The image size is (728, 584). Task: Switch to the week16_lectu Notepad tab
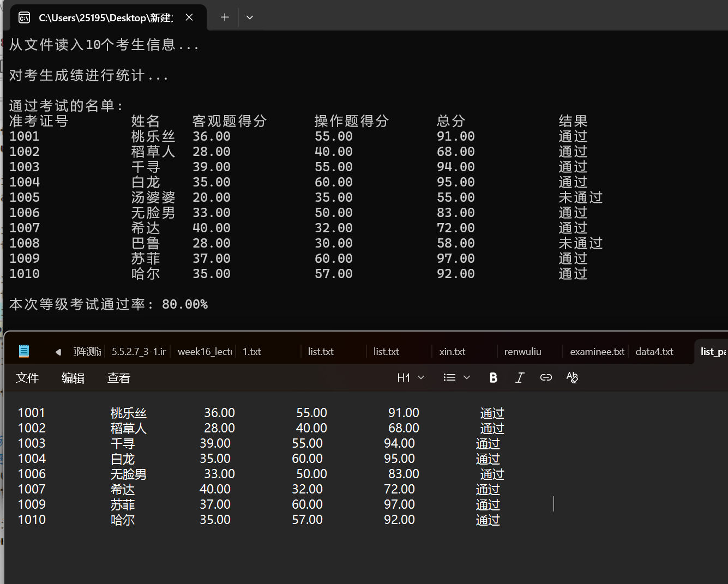(204, 352)
